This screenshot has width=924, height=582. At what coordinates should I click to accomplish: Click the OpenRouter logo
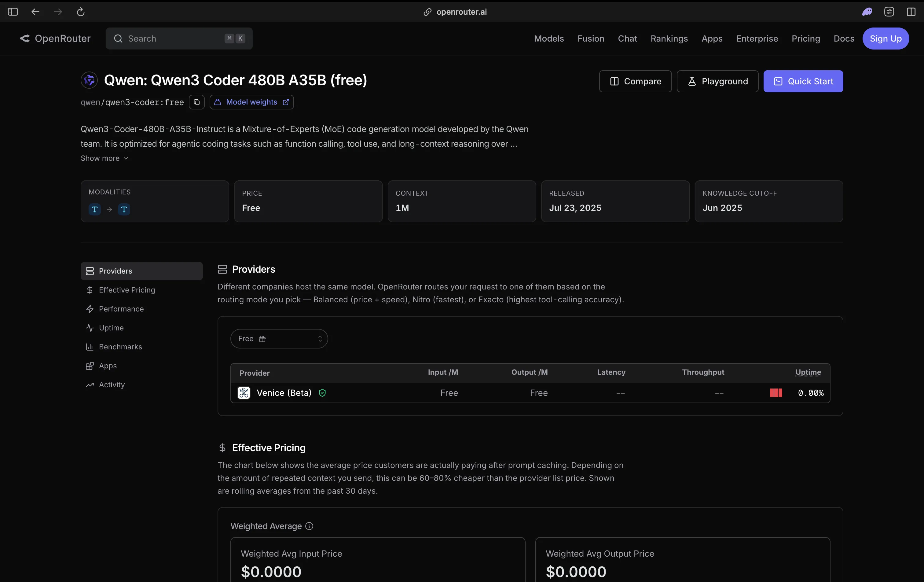coord(55,39)
